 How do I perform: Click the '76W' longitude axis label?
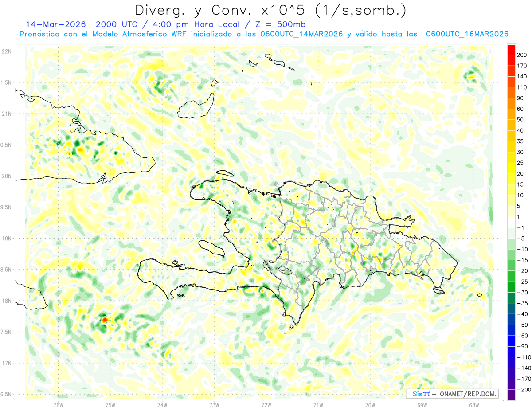(58, 405)
